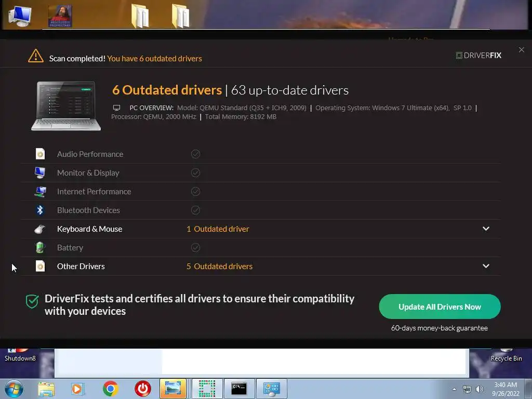Click the Bluetooth Devices icon
532x399 pixels.
pos(40,210)
